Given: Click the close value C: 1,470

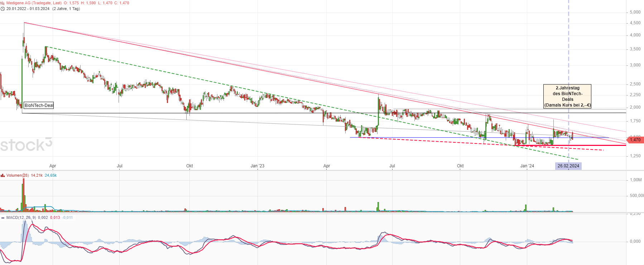Looking at the screenshot, I should click(x=122, y=3).
